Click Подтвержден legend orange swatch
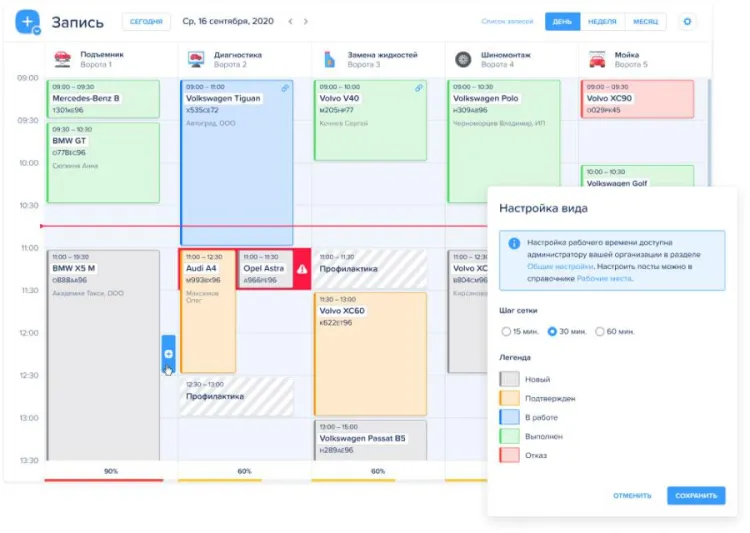 (x=509, y=398)
